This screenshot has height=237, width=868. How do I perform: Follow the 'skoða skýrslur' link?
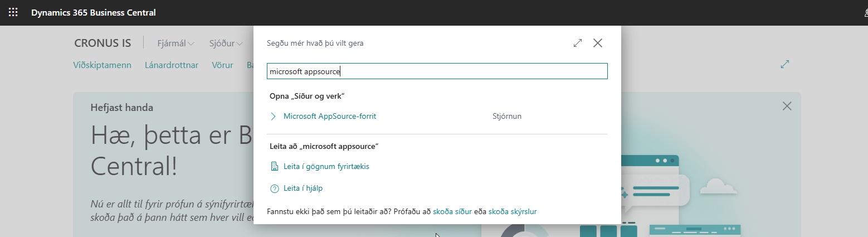512,212
